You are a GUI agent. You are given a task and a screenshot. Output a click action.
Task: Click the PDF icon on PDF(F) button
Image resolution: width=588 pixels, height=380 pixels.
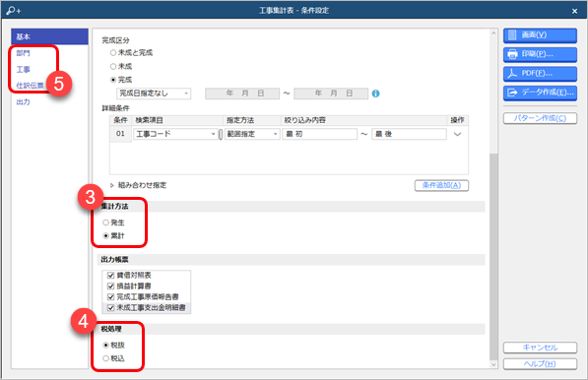pyautogui.click(x=512, y=74)
